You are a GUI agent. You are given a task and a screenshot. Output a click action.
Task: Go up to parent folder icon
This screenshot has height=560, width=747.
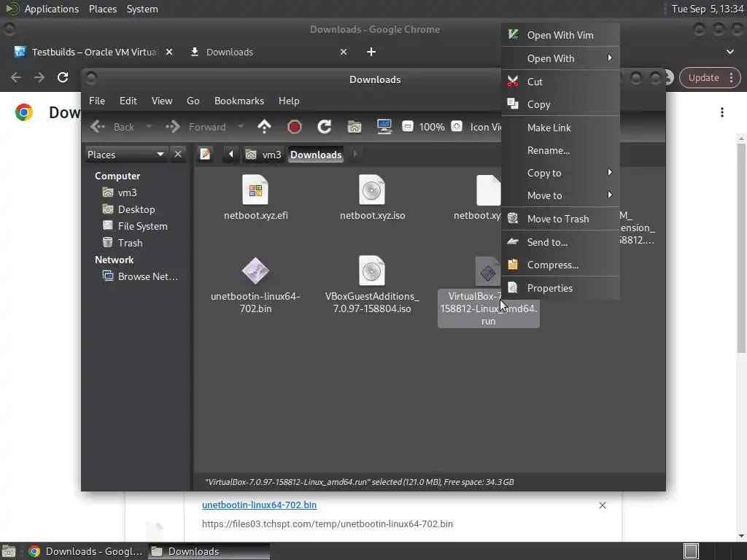tap(264, 127)
